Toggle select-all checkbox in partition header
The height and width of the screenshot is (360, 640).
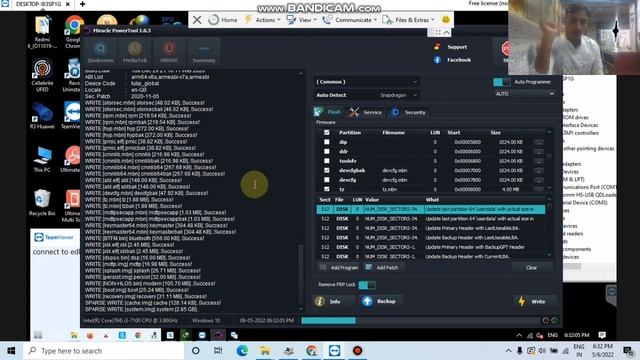click(327, 133)
